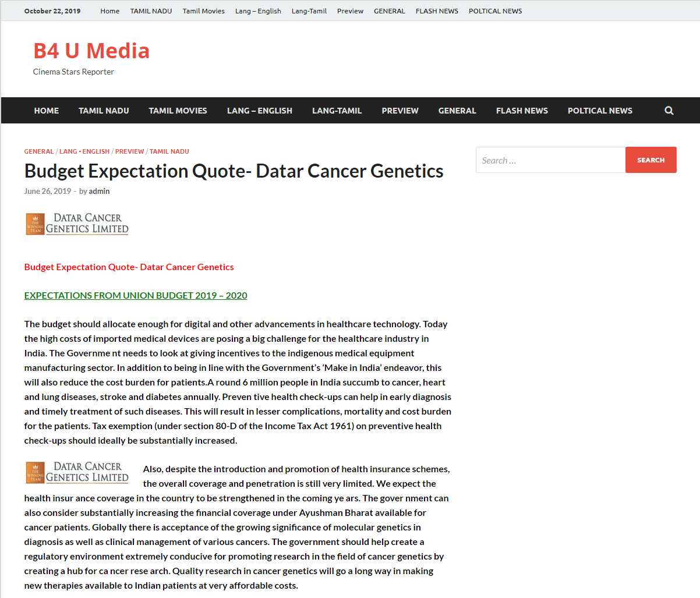
Task: Open GENERAL in dark navigation bar
Action: tap(457, 111)
